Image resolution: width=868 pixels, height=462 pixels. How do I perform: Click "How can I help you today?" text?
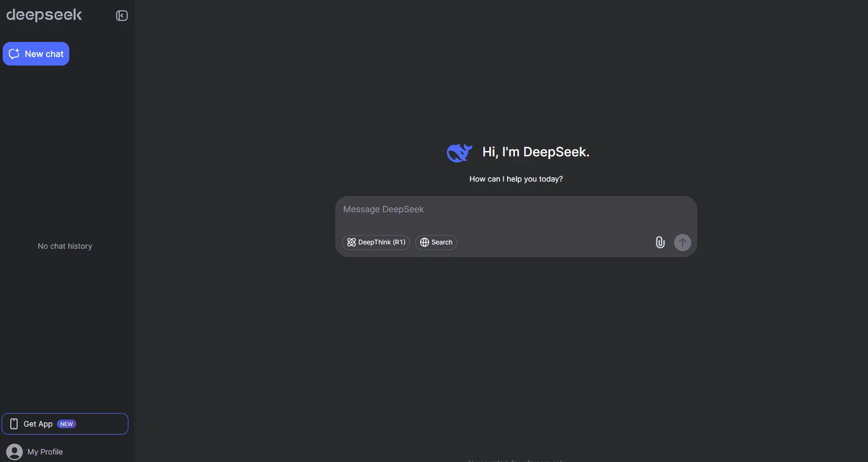[516, 179]
